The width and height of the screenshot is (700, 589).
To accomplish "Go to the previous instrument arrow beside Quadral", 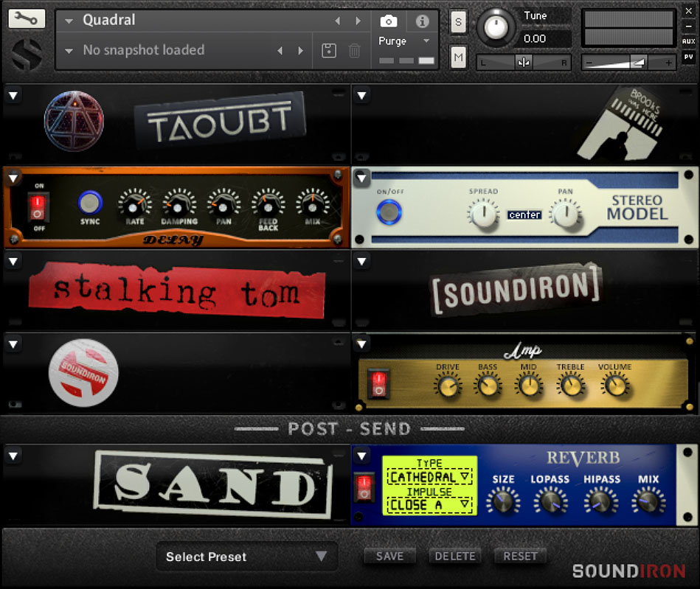I will (338, 21).
